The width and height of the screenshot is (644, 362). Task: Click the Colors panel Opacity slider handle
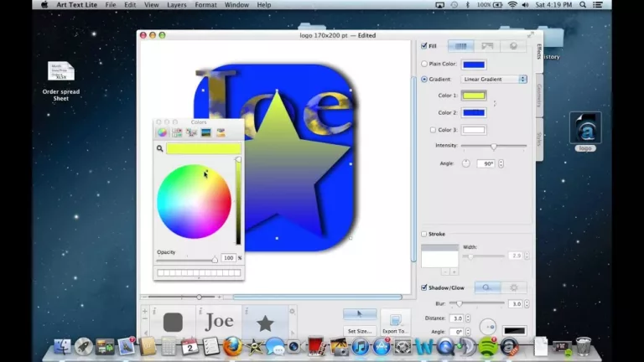point(215,260)
